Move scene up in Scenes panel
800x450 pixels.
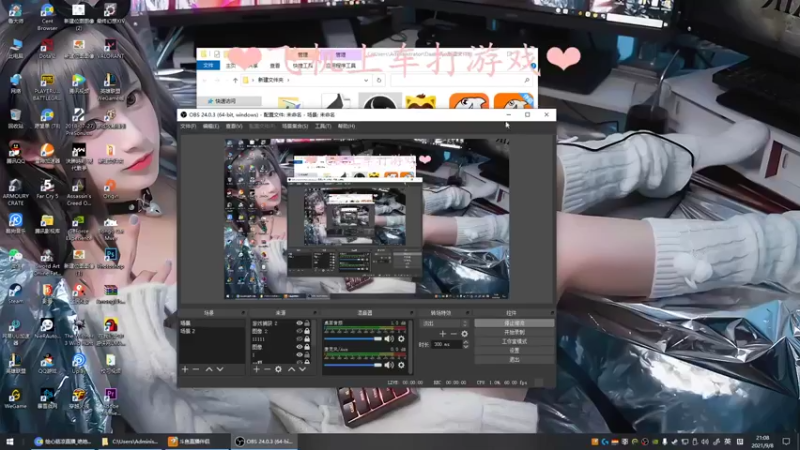point(209,369)
